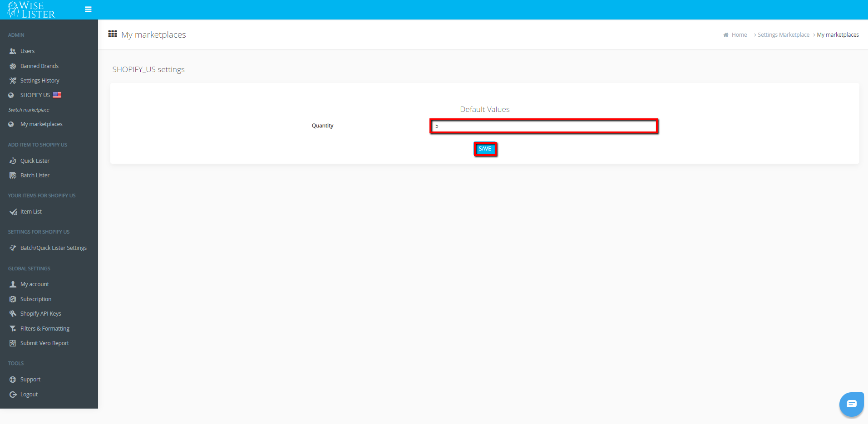Open the live chat bubble icon
The width and height of the screenshot is (868, 424).
click(x=851, y=404)
